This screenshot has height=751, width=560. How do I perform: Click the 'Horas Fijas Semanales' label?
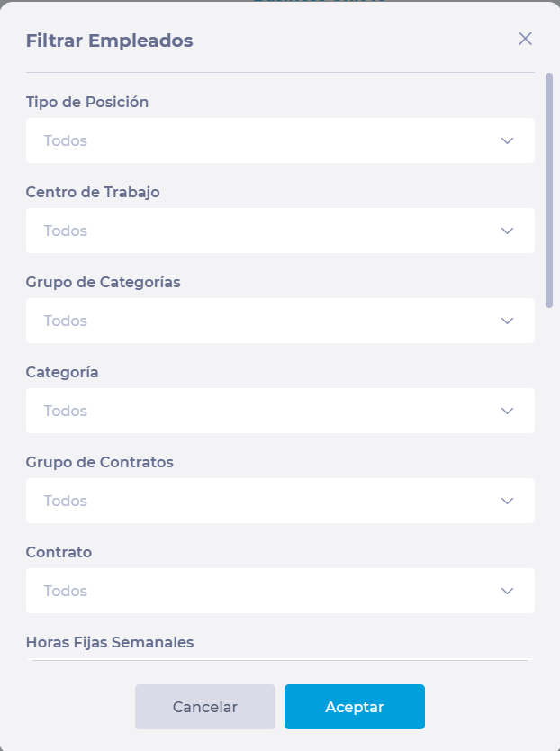coord(110,642)
